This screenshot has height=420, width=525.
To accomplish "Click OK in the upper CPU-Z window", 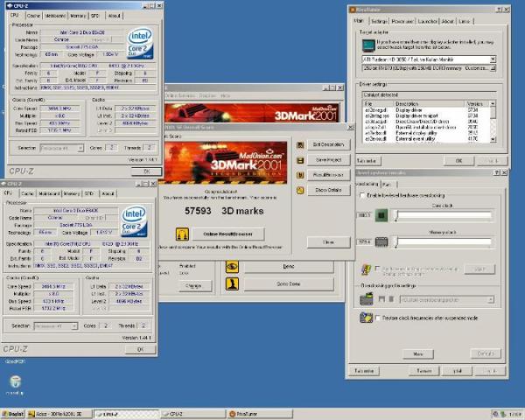I will (x=147, y=171).
